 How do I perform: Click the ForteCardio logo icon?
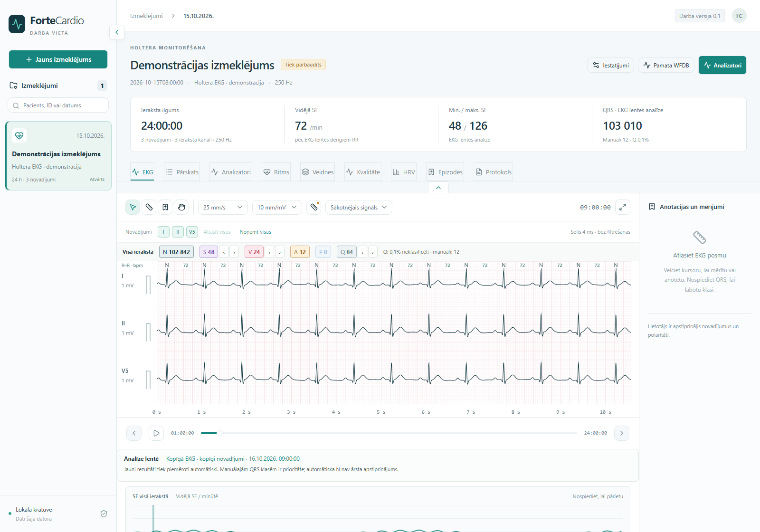tap(17, 24)
